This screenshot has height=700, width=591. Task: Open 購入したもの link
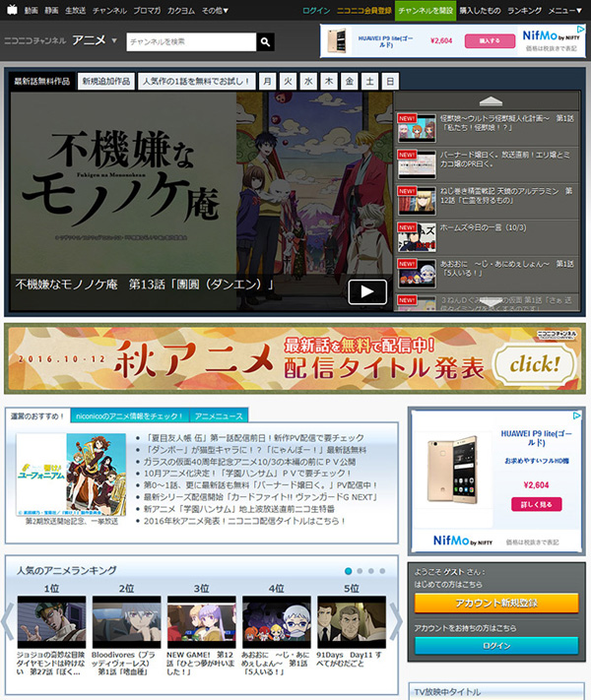click(480, 10)
